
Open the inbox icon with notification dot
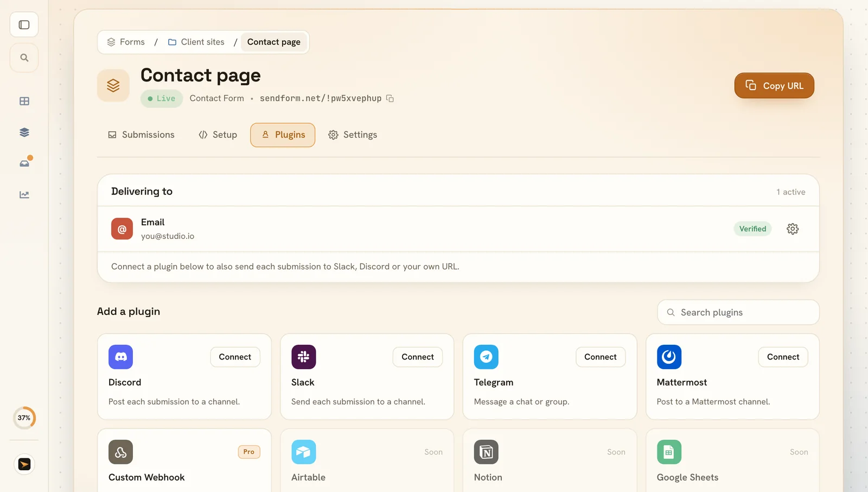[x=25, y=162]
